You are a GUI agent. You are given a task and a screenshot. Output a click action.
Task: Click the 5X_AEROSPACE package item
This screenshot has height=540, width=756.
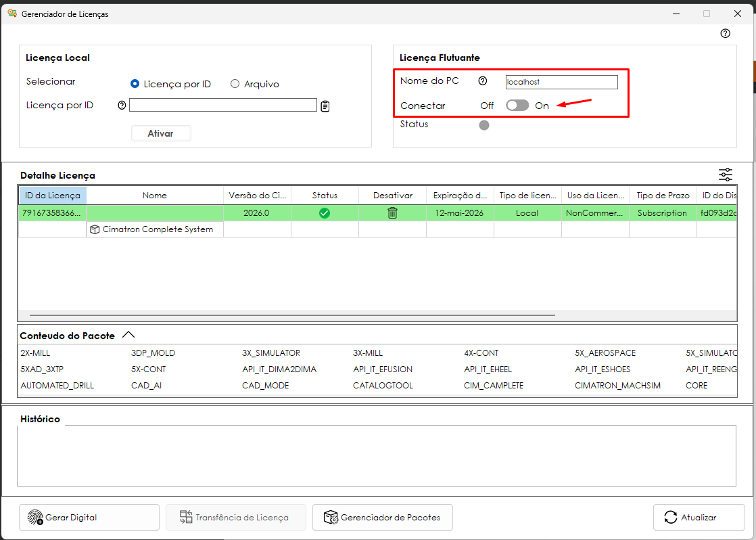click(605, 353)
